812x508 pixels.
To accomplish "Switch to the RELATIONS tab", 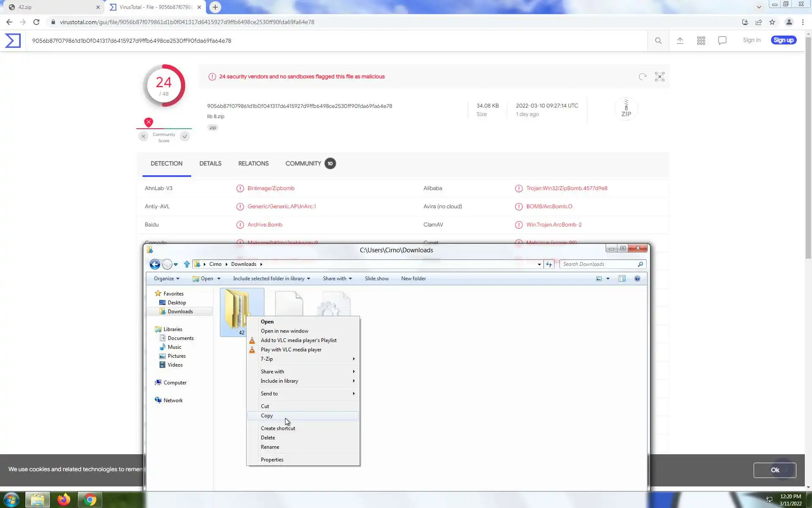I will click(253, 163).
